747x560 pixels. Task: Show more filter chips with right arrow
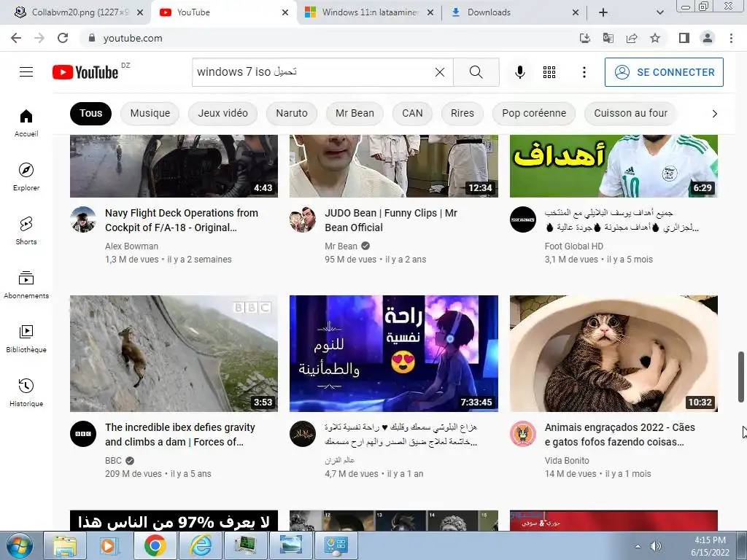pos(714,113)
